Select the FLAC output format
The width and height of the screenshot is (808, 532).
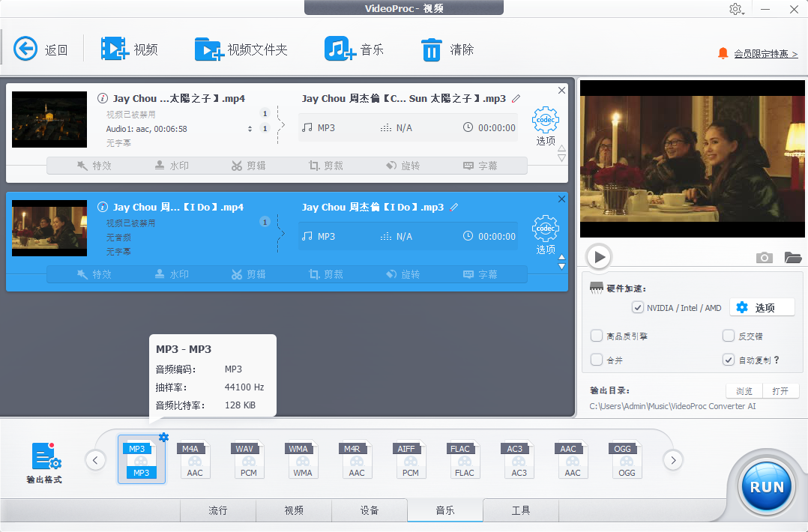pos(464,459)
